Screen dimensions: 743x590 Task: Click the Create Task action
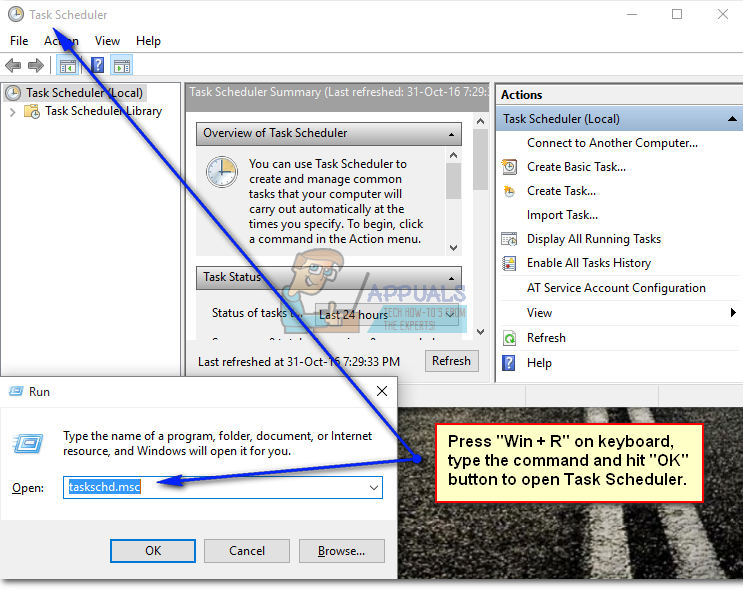click(x=562, y=191)
